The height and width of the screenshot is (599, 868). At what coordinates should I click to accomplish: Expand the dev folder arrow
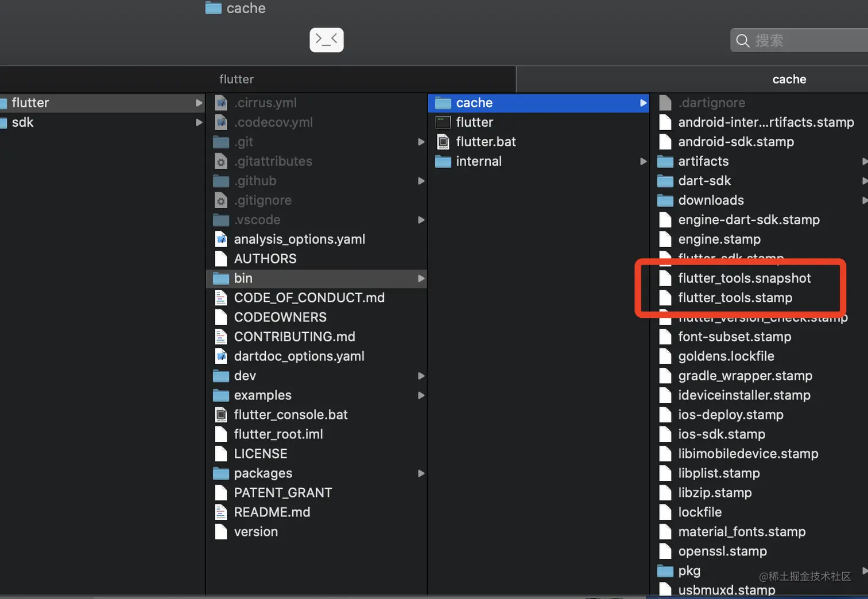[x=421, y=376]
